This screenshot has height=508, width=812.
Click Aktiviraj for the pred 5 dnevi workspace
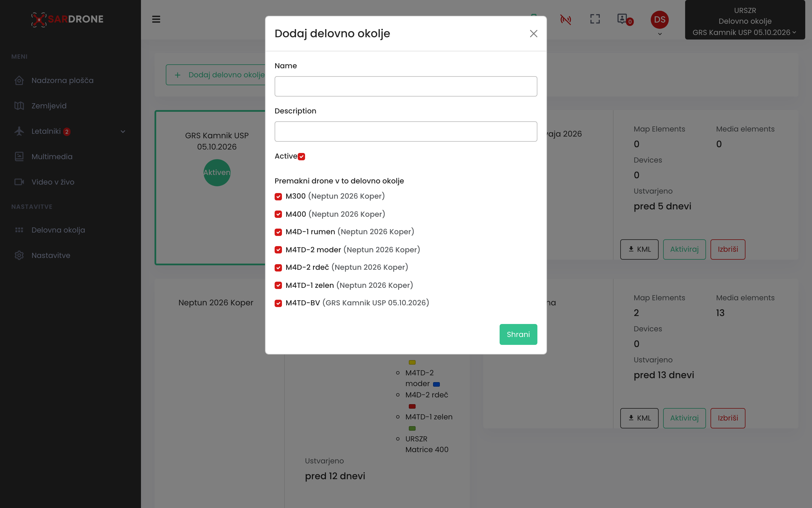[684, 249]
